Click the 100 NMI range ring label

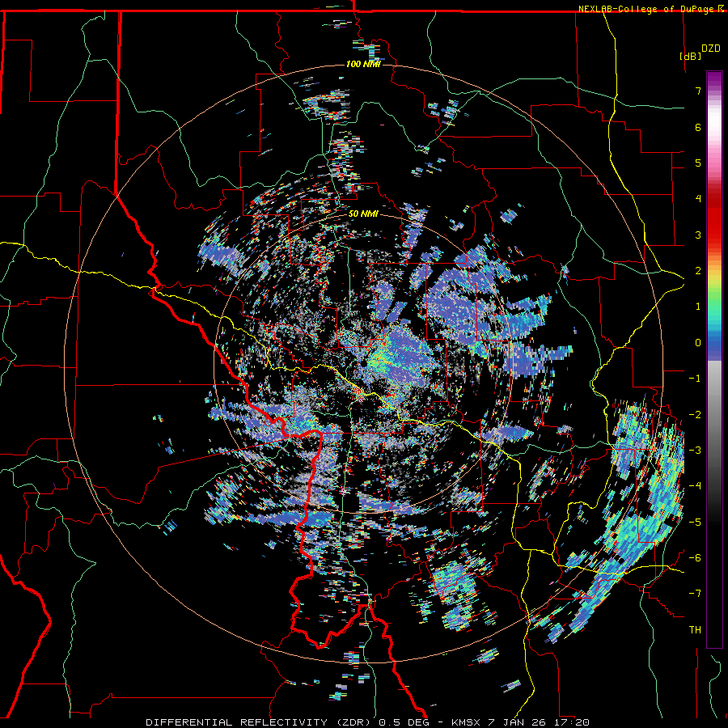[x=363, y=64]
